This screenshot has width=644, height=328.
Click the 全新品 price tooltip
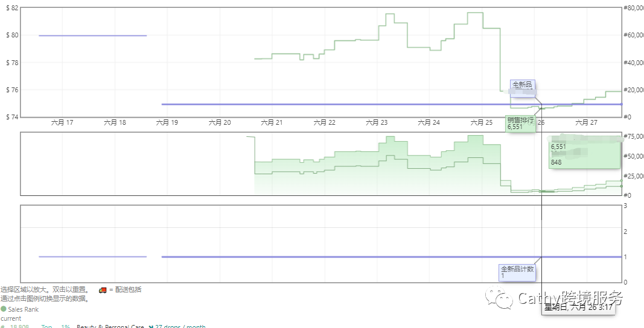(x=523, y=88)
